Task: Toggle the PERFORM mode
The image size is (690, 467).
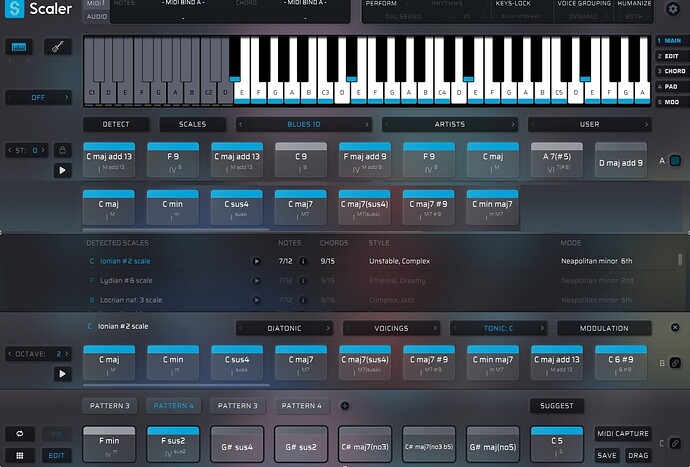Action: (x=381, y=4)
